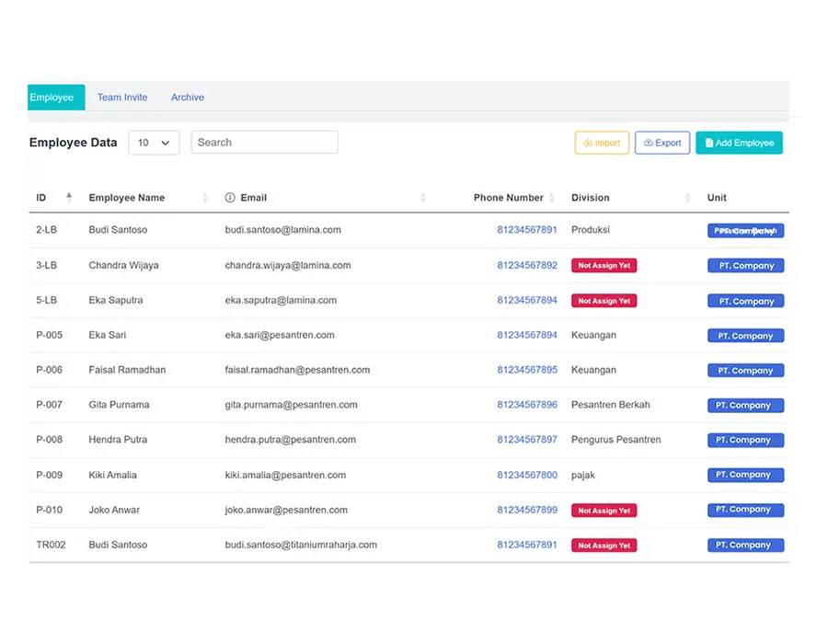The width and height of the screenshot is (828, 644).
Task: Click the Import button
Action: (x=602, y=143)
